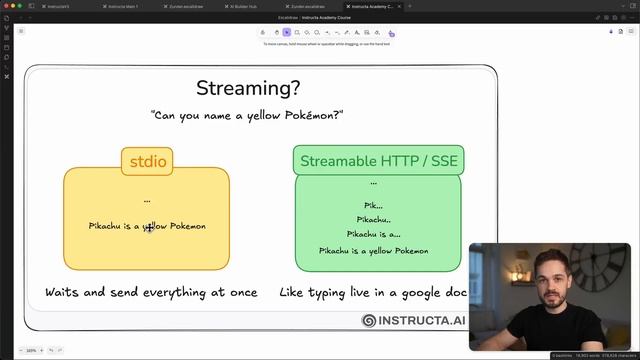Select the Instructa Academy C... tab
Image resolution: width=640 pixels, height=360 pixels.
[372, 7]
